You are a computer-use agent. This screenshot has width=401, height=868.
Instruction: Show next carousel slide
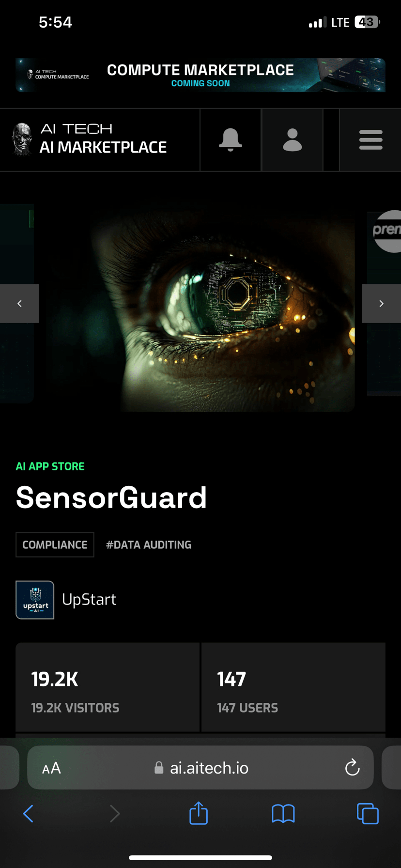(382, 303)
